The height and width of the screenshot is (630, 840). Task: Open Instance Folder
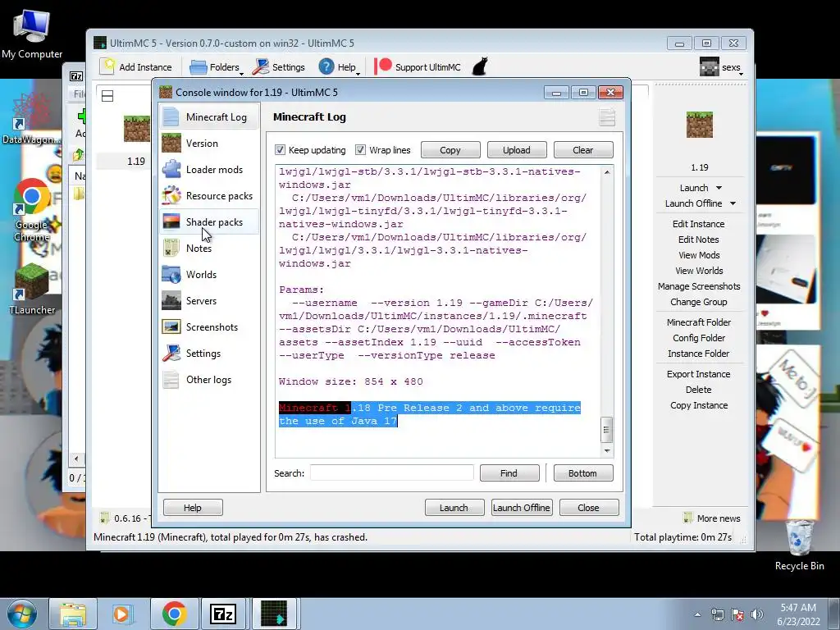699,353
